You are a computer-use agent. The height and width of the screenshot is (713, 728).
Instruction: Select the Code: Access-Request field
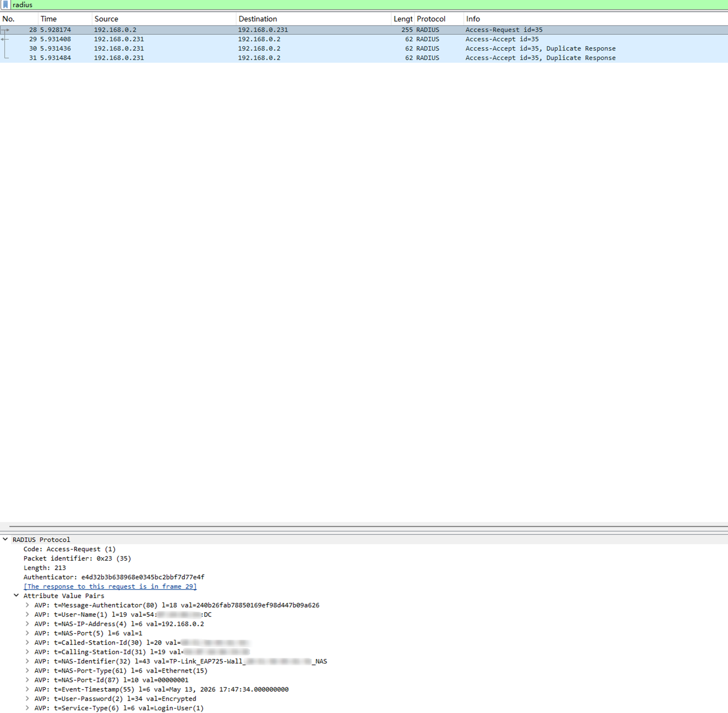tap(70, 549)
